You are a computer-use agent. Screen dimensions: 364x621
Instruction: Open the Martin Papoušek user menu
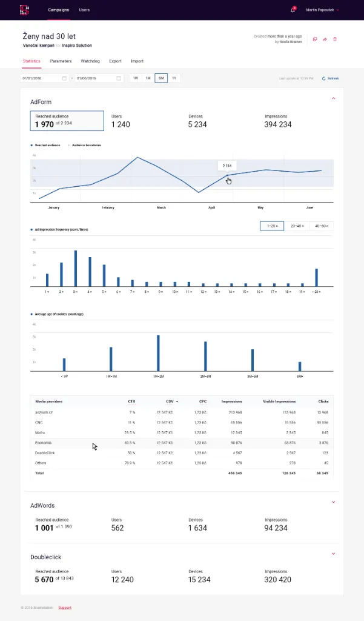(x=322, y=10)
